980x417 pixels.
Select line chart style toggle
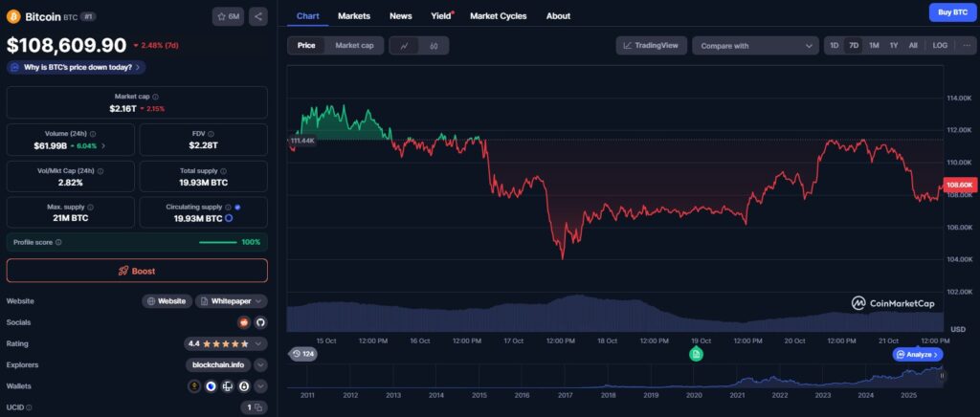[x=405, y=46]
